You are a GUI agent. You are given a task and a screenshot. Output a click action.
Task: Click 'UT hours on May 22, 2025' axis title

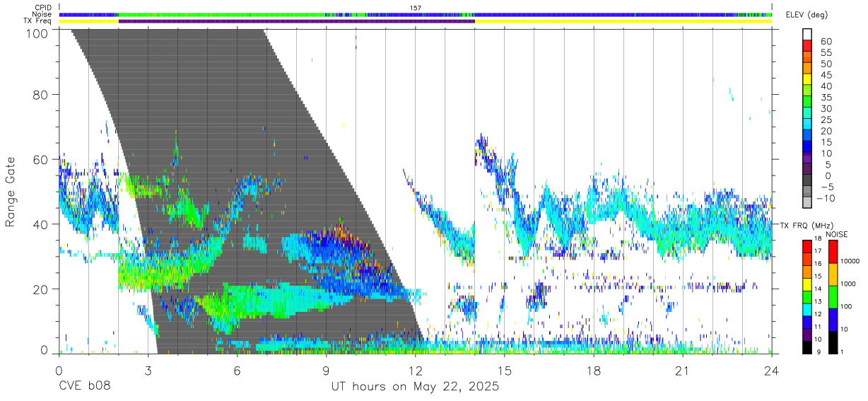416,387
